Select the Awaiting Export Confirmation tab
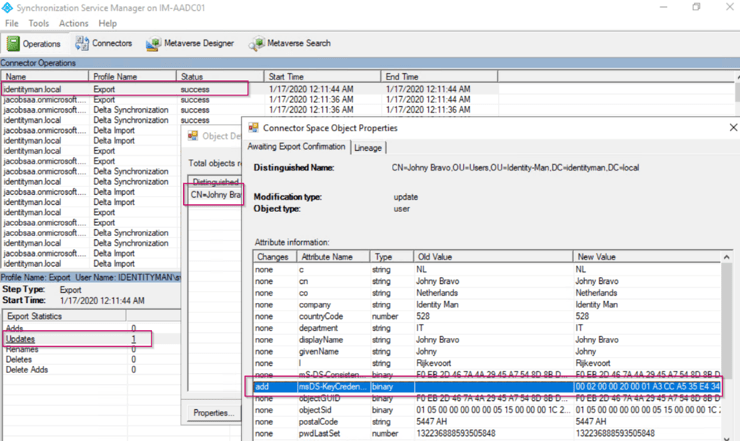 [x=296, y=147]
